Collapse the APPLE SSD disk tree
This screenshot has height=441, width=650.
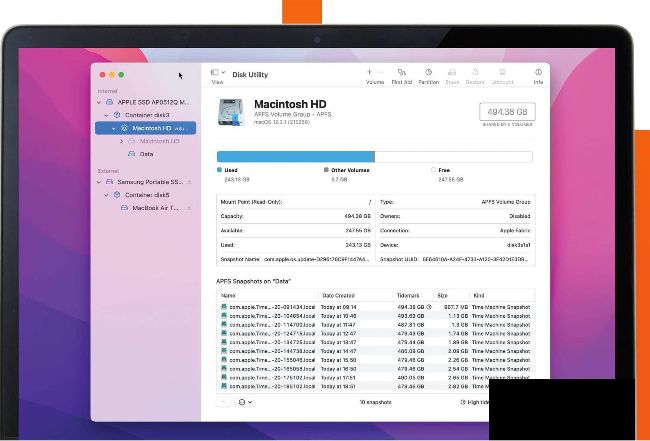point(98,102)
